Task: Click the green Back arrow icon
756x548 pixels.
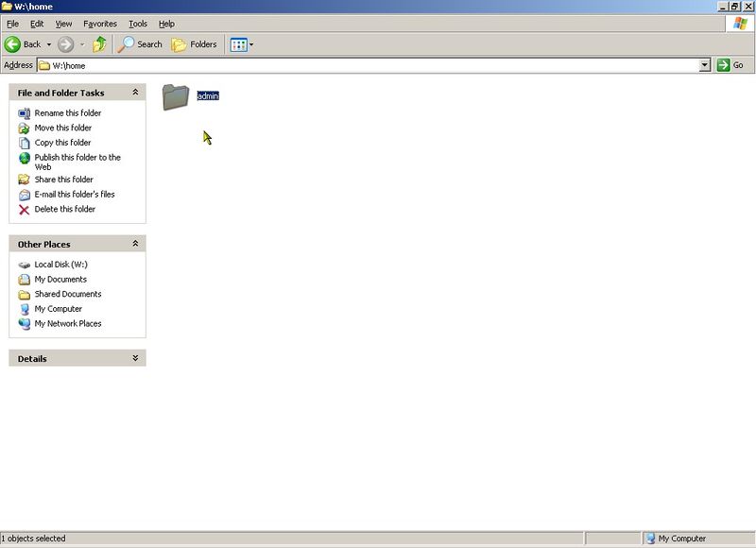Action: (12, 44)
